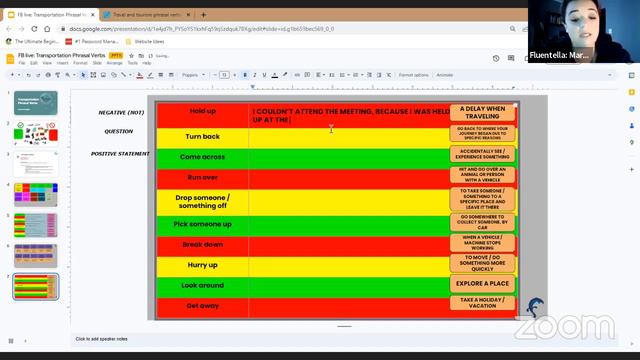Viewport: 640px width, 360px height.
Task: Click the Undo icon in toolbar
Action: pyautogui.click(x=29, y=75)
